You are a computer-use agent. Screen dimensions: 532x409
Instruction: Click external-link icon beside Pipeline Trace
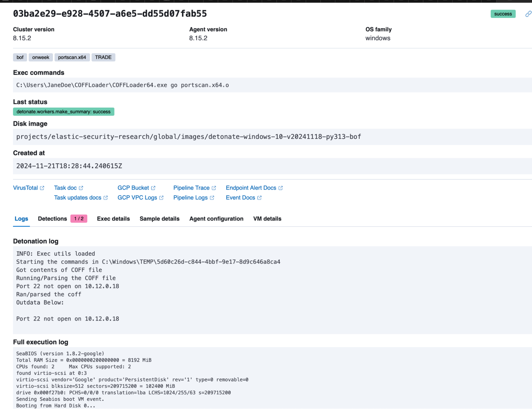(x=214, y=188)
